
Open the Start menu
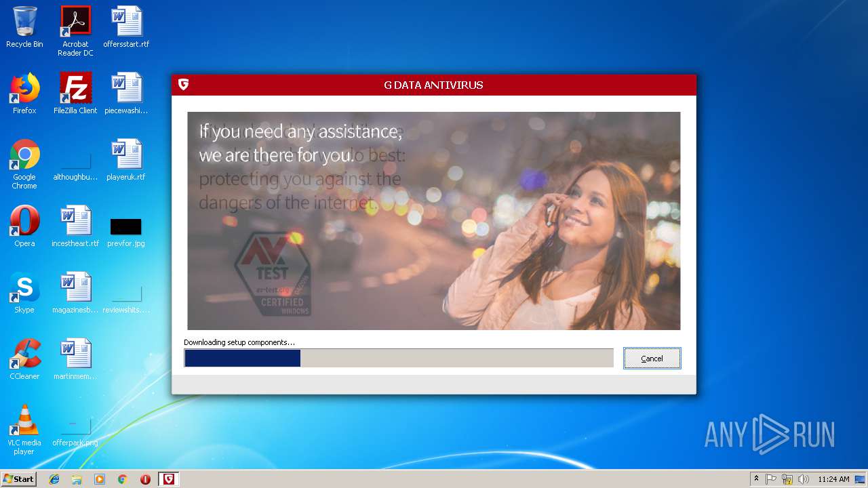pos(18,479)
